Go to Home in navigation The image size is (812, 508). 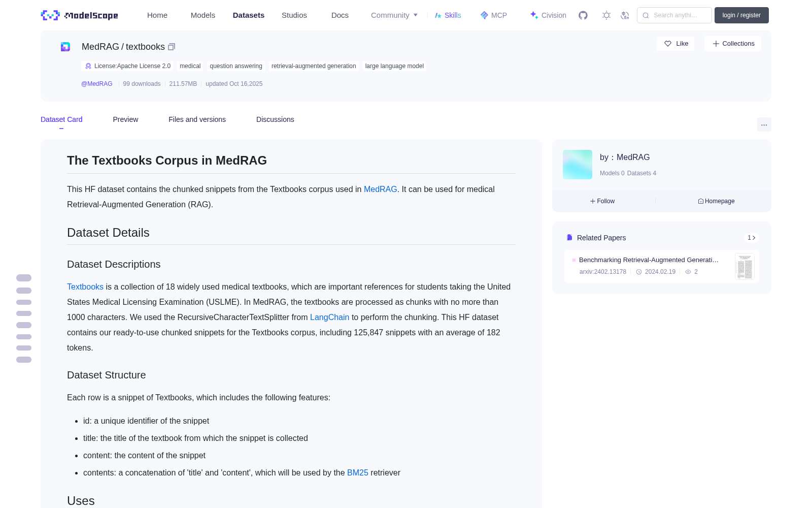click(157, 15)
